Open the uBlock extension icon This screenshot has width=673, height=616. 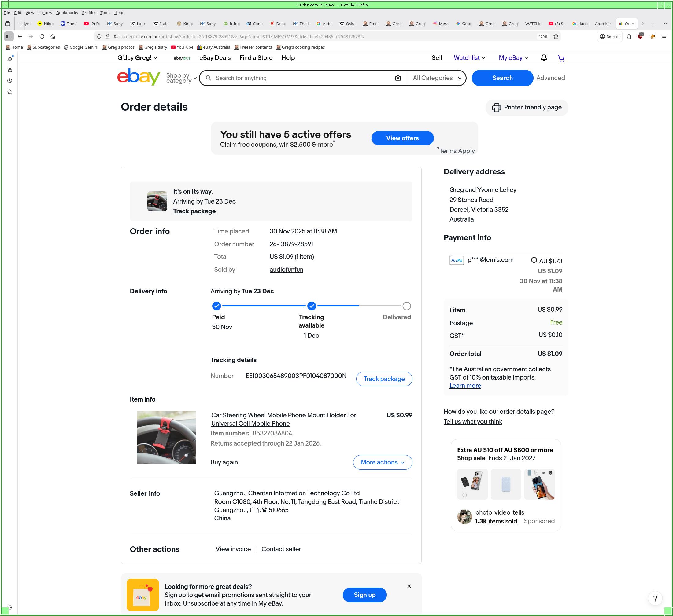coord(640,36)
